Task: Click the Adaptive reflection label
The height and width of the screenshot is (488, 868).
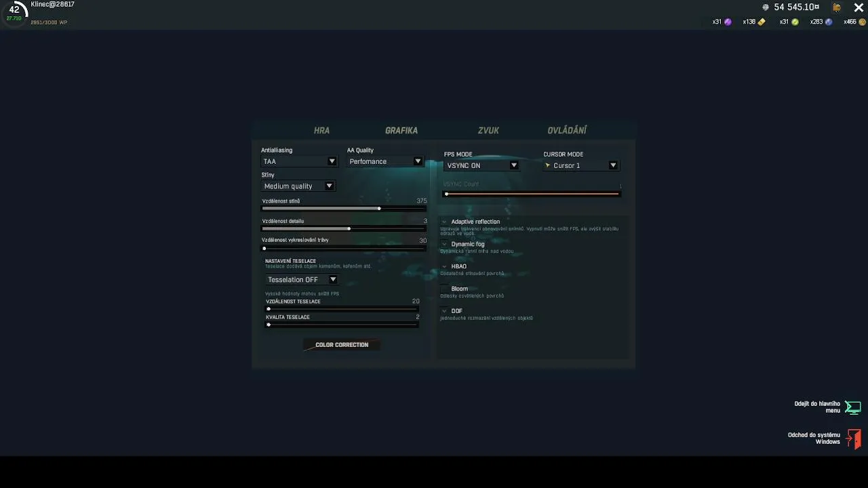Action: coord(475,222)
